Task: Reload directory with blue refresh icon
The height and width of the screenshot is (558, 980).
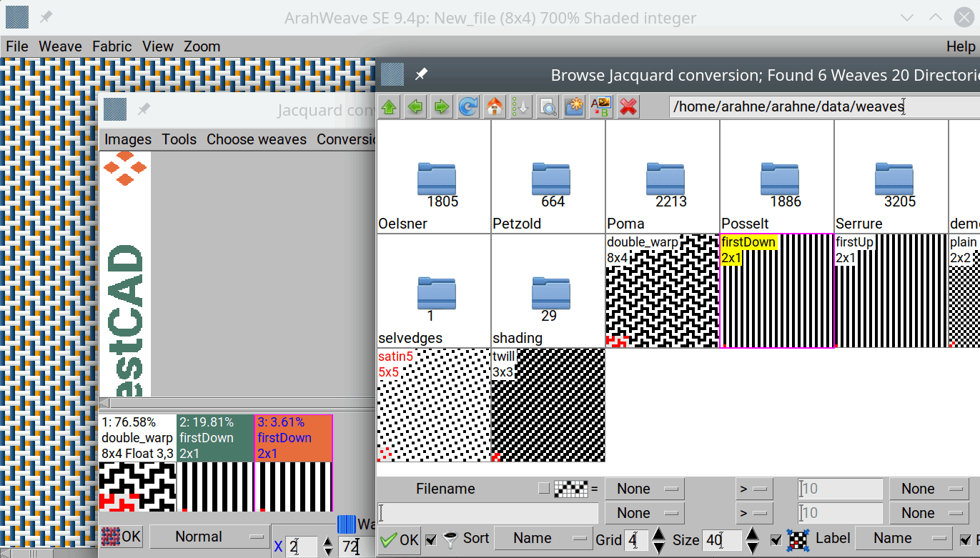Action: click(468, 107)
